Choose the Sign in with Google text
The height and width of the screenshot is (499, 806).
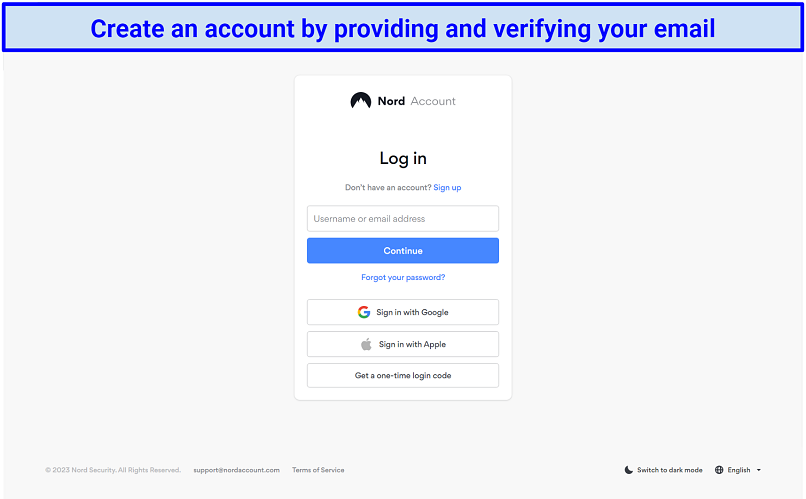412,312
